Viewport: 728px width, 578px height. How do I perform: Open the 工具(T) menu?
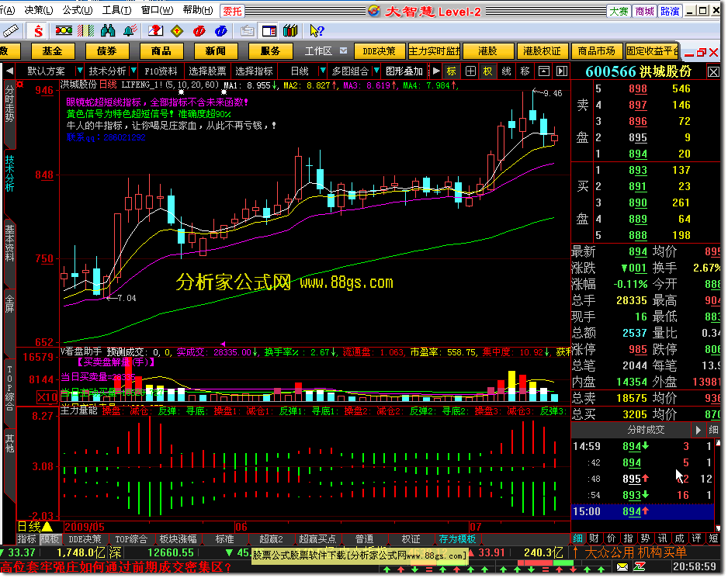point(117,10)
